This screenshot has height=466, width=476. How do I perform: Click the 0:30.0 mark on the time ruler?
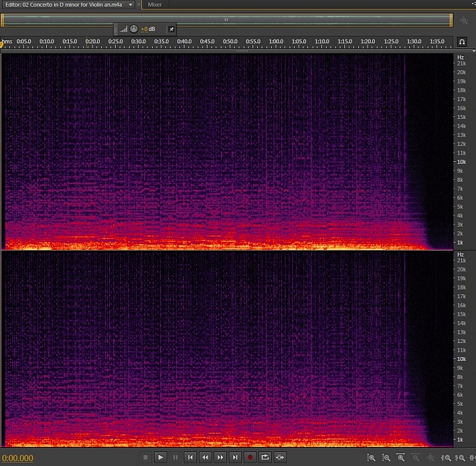tap(138, 41)
